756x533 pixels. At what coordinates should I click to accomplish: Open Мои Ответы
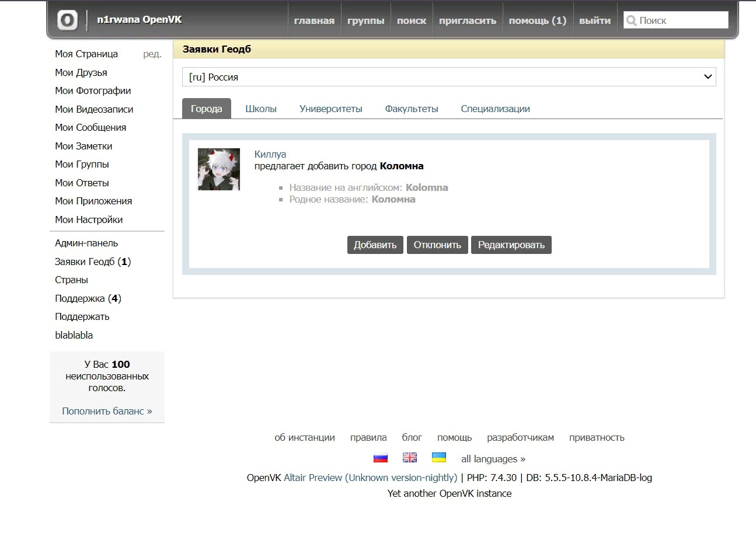tap(82, 183)
